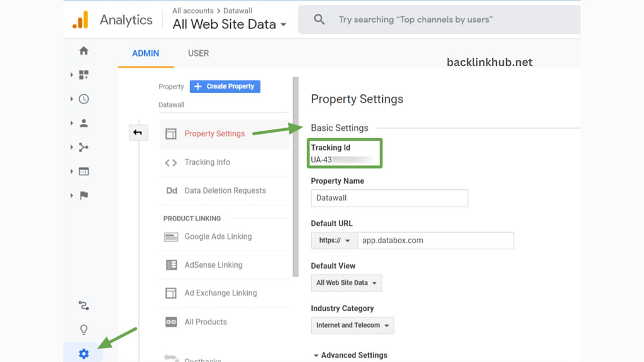Open the All Web Site Data account selector

point(228,24)
